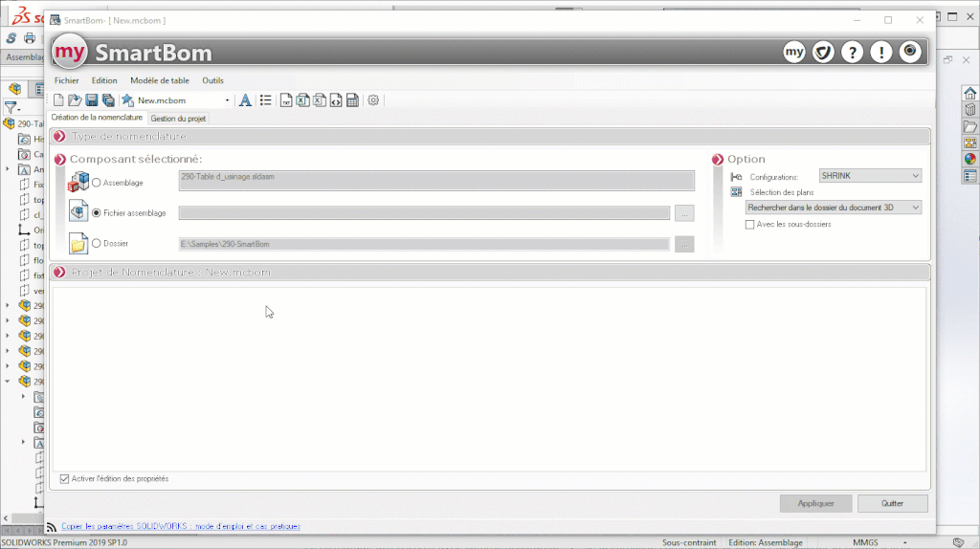Click the table grid export icon

pyautogui.click(x=352, y=100)
